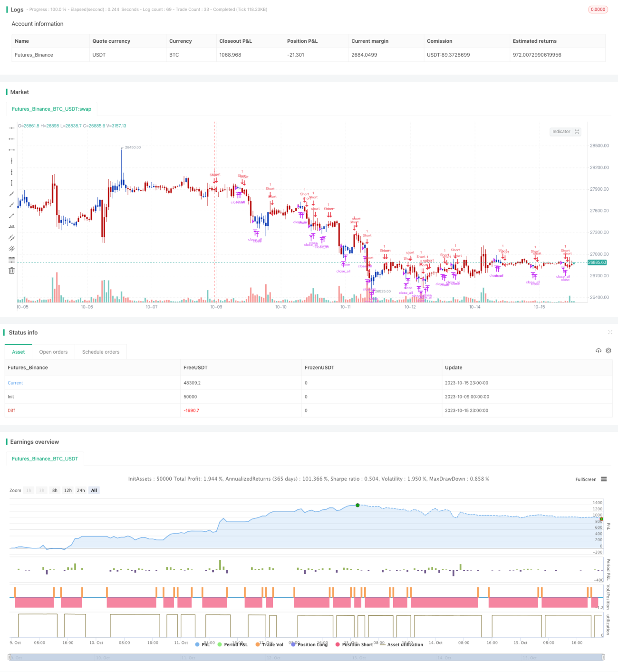Open the earnings chart hamburger menu
618x672 pixels.
(604, 479)
